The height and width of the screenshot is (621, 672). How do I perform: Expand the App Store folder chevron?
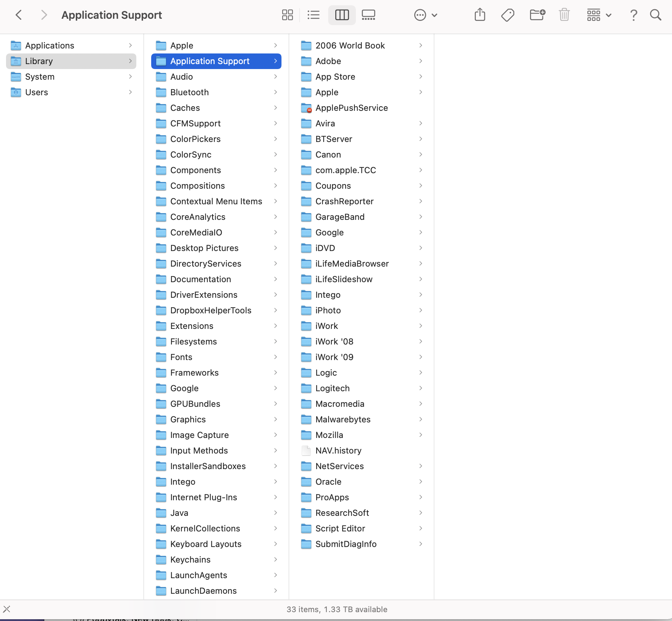(x=421, y=76)
